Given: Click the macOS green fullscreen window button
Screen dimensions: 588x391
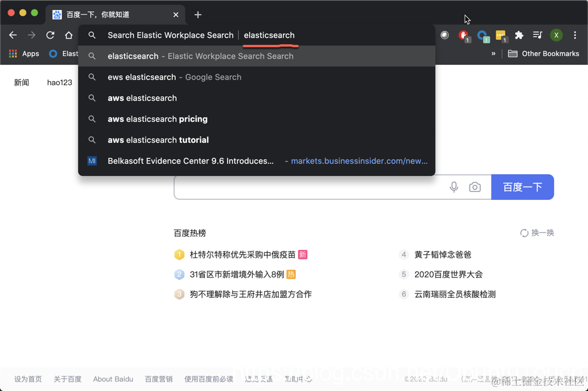Looking at the screenshot, I should pos(34,13).
